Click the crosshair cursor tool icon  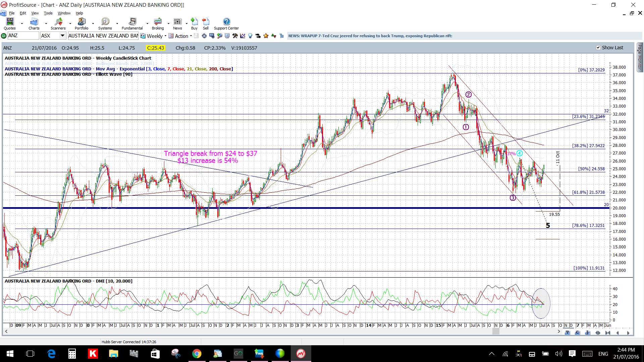click(204, 36)
